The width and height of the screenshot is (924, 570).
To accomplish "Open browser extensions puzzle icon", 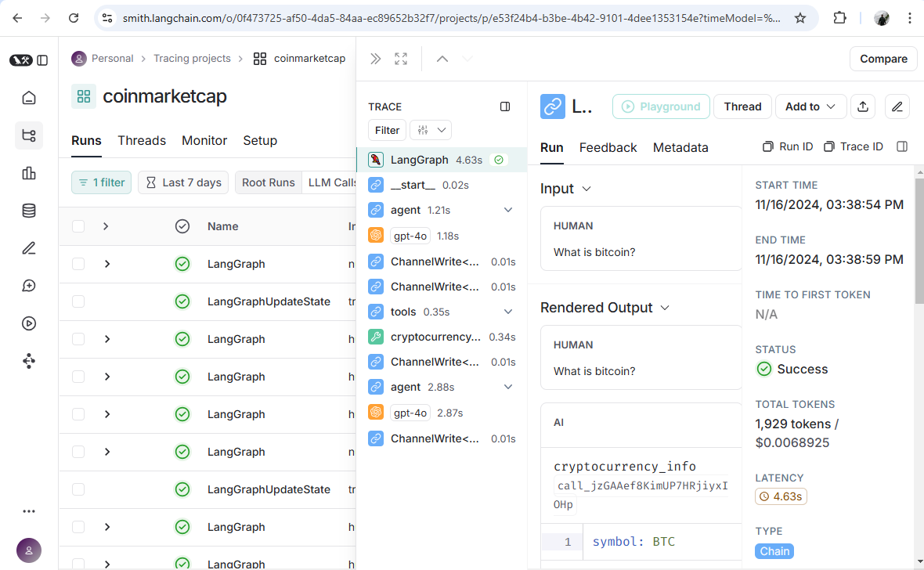I will pos(839,18).
